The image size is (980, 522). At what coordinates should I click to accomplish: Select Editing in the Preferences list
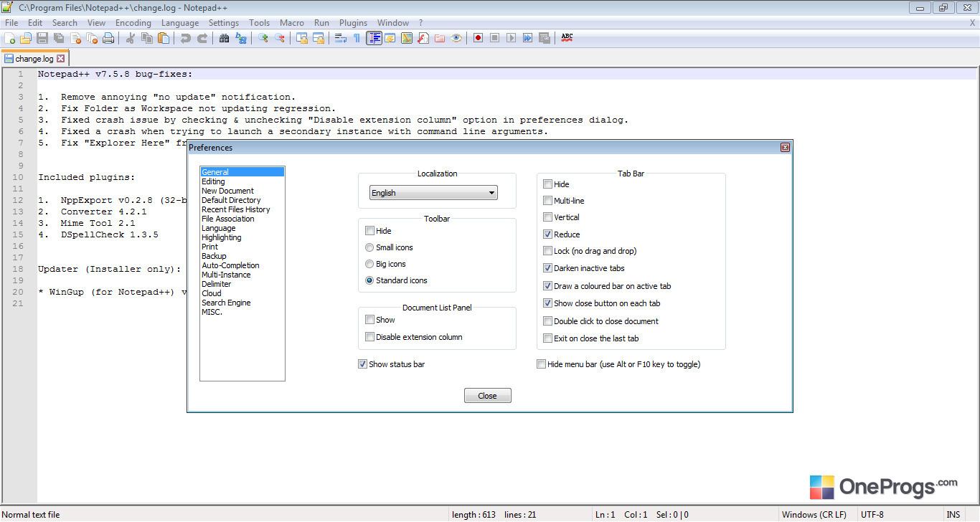tap(242, 181)
